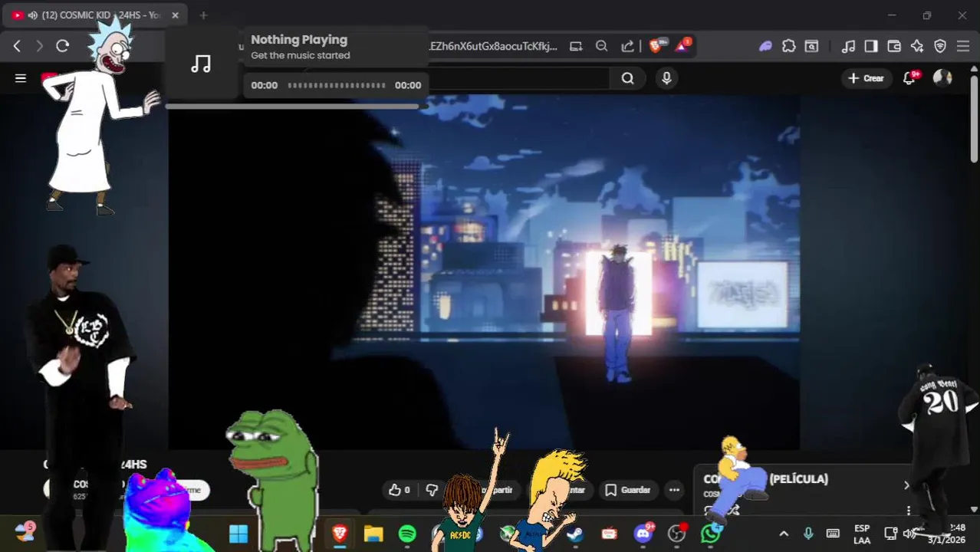Image resolution: width=980 pixels, height=552 pixels.
Task: Open Brave VPN shield icon
Action: click(940, 46)
